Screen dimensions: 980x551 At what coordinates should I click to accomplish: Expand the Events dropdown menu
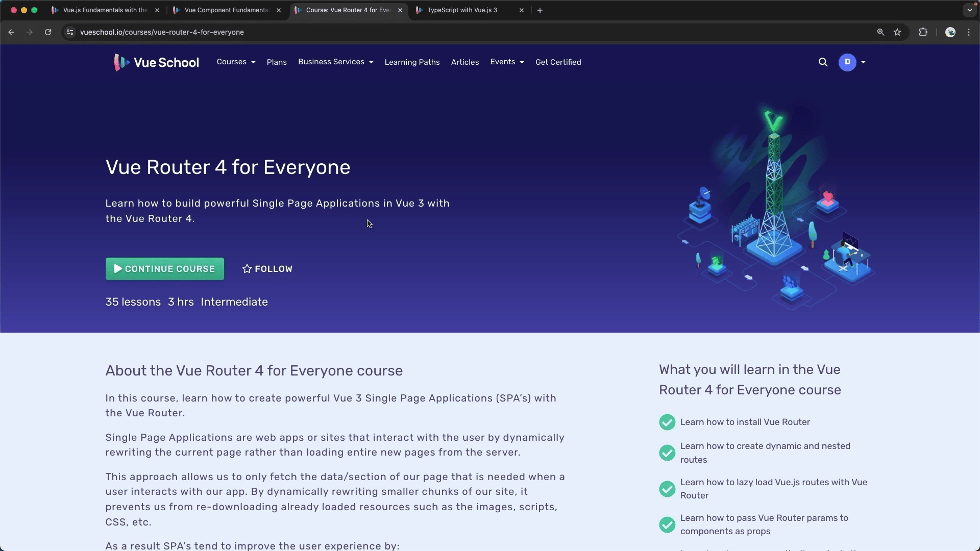(x=507, y=62)
